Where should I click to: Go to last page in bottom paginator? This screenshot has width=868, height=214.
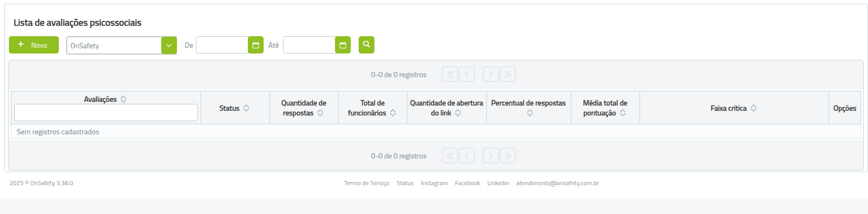[508, 156]
